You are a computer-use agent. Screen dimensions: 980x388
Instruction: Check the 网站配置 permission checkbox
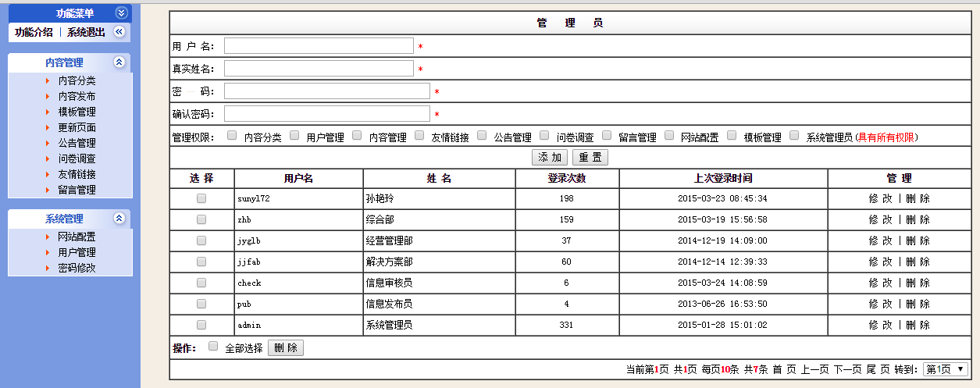tap(669, 135)
